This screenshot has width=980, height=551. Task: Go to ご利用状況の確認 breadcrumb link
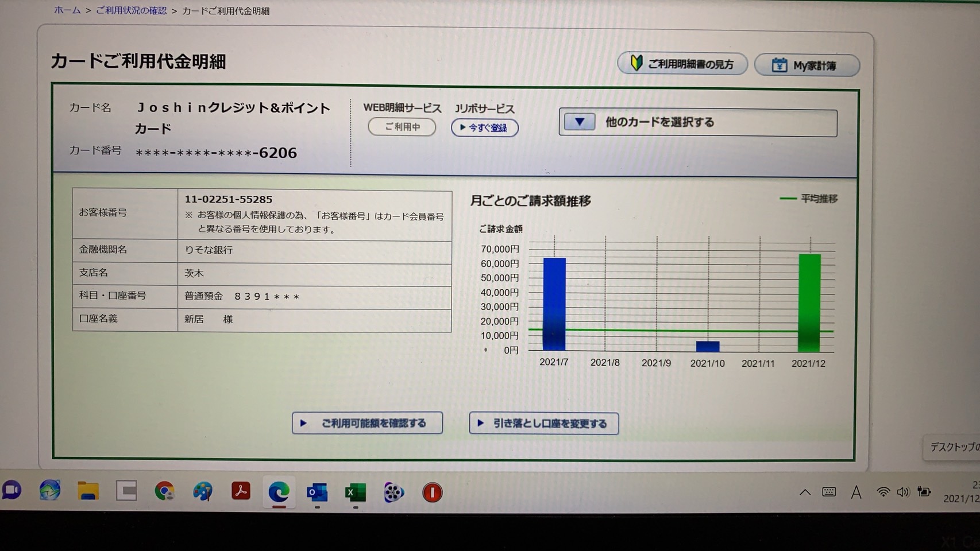[x=131, y=10]
